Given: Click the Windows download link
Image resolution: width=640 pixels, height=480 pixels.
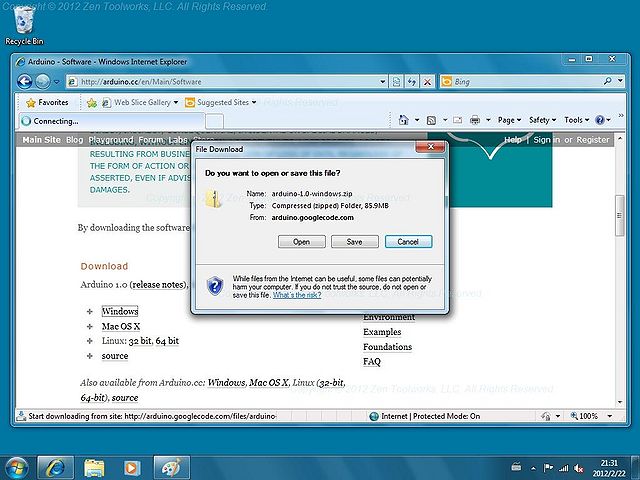Looking at the screenshot, I should pos(120,311).
